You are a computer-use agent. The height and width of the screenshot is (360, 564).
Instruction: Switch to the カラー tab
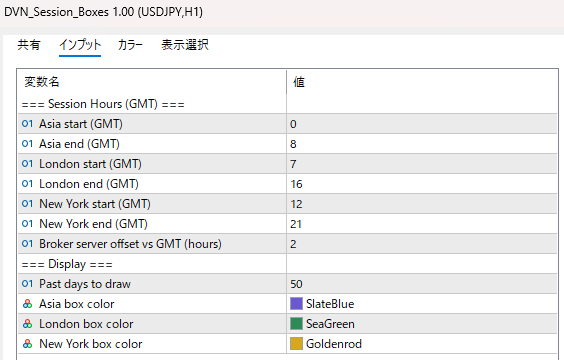[x=130, y=45]
